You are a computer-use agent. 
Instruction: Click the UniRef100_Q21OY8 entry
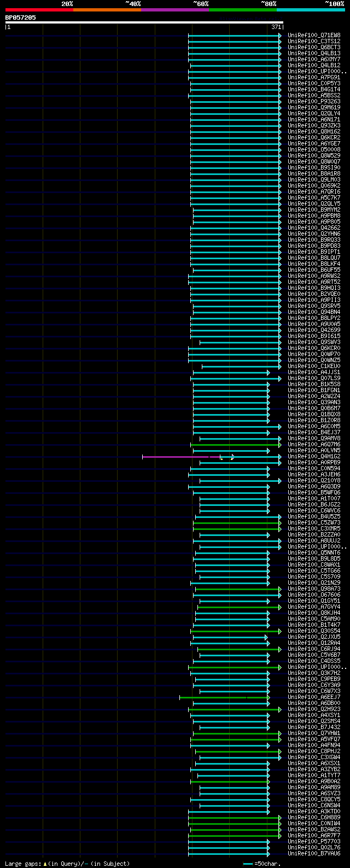[x=314, y=480]
